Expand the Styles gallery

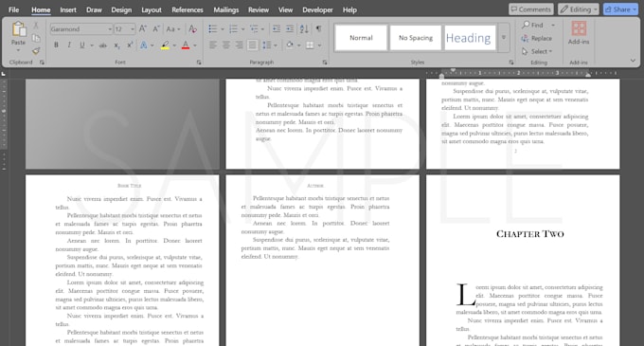coord(504,38)
